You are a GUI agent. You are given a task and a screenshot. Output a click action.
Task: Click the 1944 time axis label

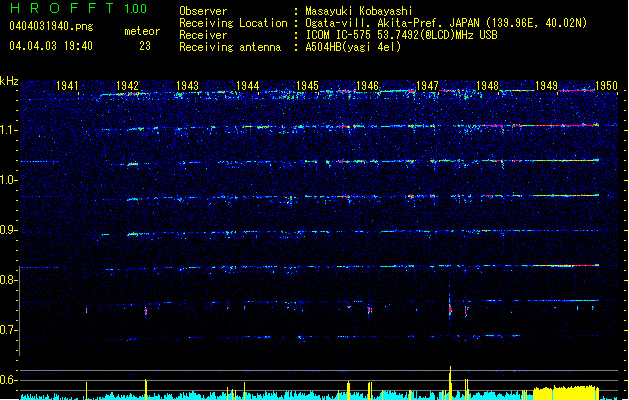[248, 85]
